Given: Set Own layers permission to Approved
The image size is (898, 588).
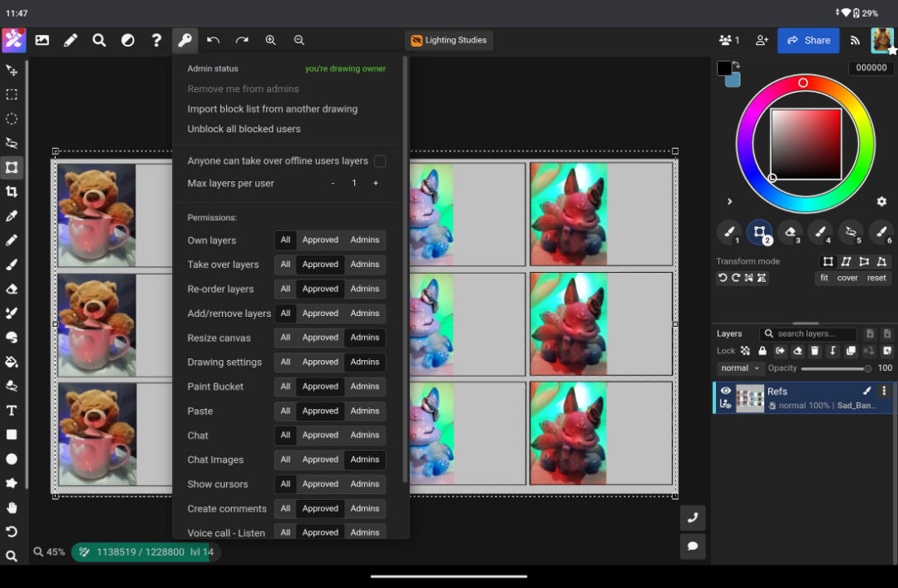Looking at the screenshot, I should point(320,240).
